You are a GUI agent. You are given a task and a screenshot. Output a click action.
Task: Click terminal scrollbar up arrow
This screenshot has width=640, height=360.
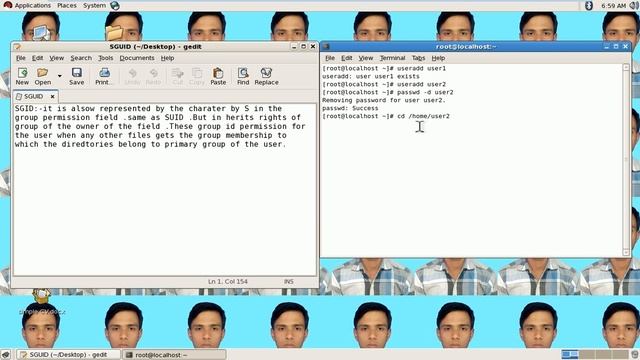point(626,67)
